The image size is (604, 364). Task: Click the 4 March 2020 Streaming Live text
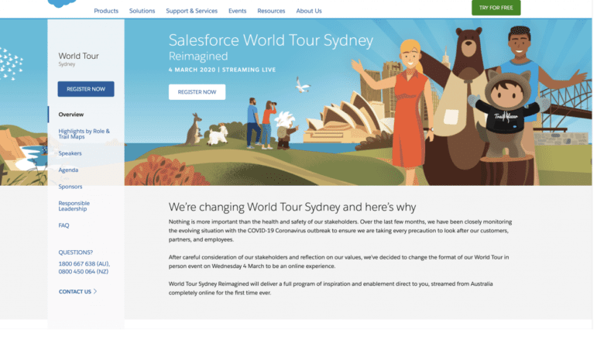222,70
